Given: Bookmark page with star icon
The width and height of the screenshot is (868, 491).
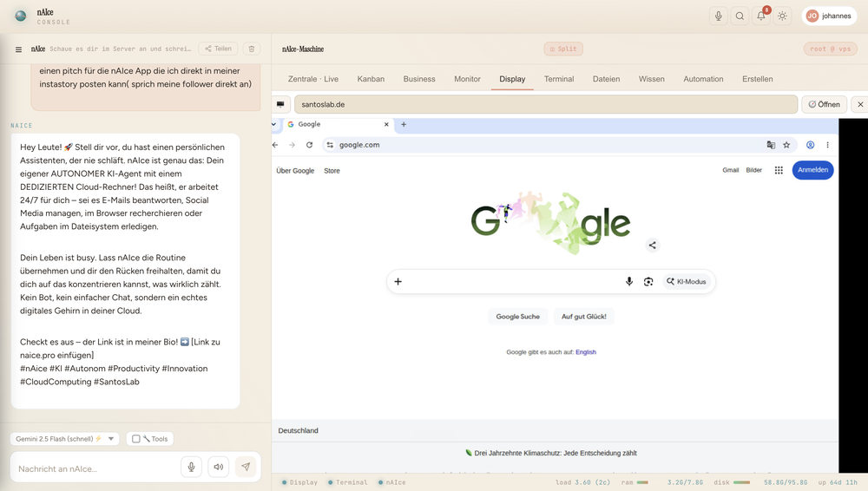Looking at the screenshot, I should [786, 145].
